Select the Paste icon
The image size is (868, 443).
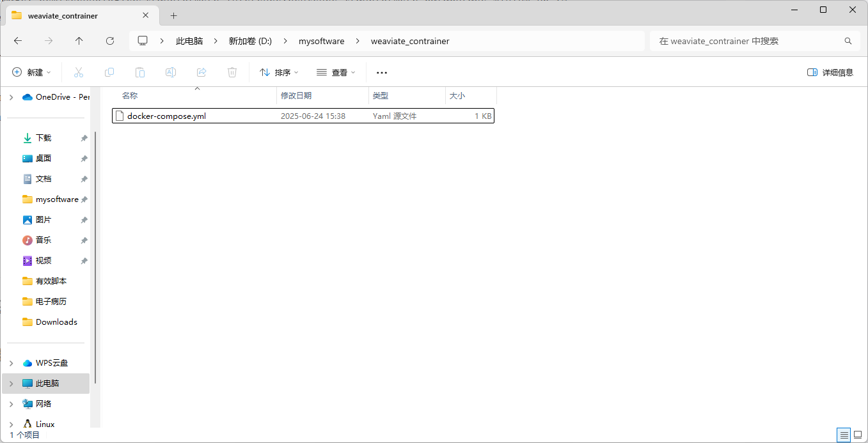(139, 72)
